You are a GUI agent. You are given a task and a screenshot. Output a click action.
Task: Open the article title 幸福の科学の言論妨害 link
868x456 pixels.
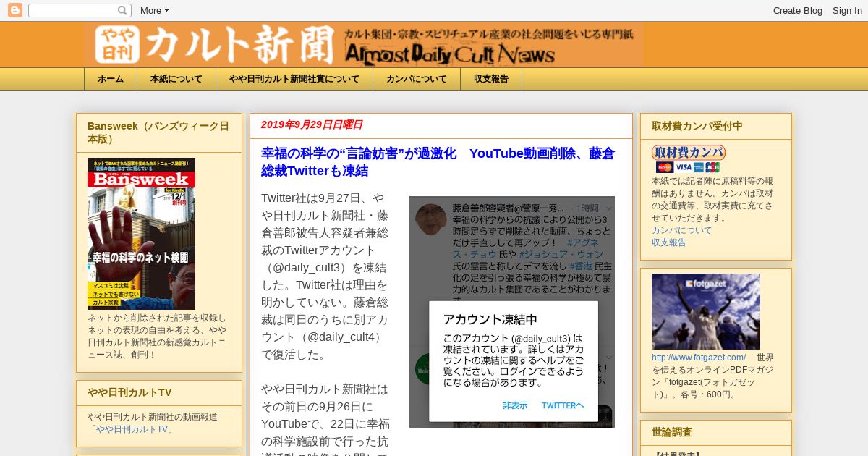(x=438, y=162)
